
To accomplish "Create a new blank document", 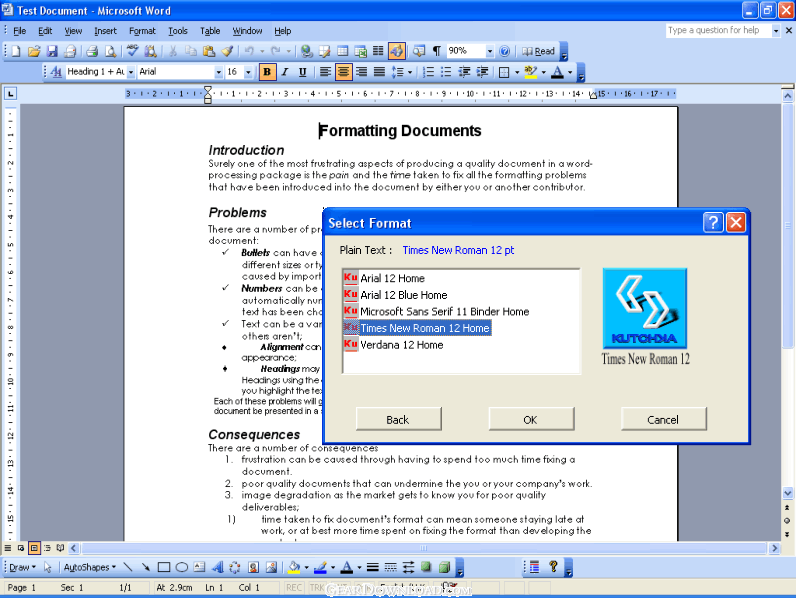I will (16, 51).
